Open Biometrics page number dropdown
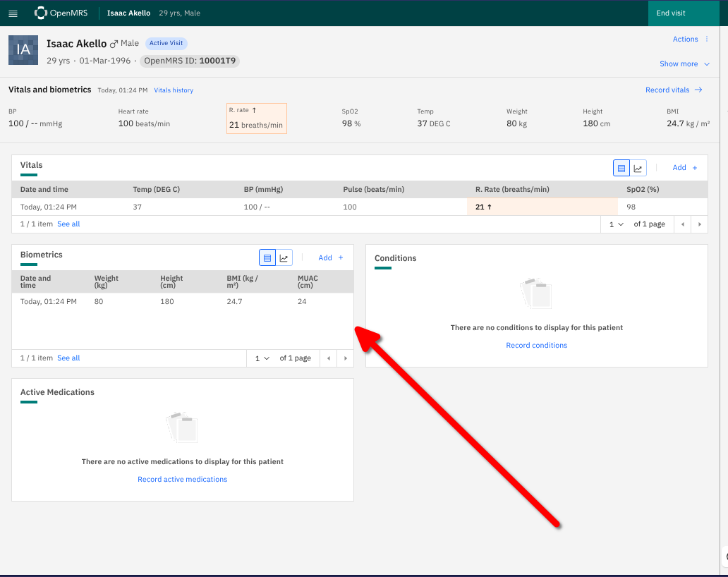The width and height of the screenshot is (728, 577). (262, 358)
